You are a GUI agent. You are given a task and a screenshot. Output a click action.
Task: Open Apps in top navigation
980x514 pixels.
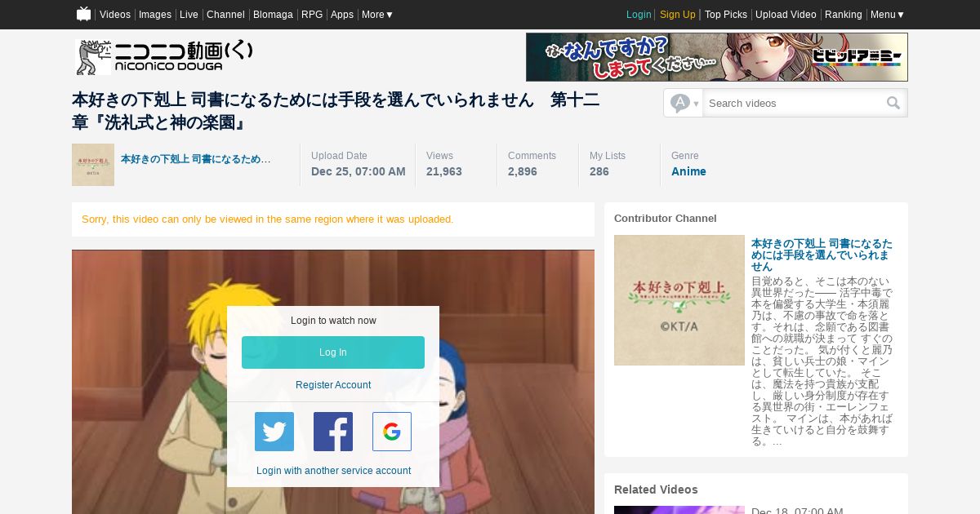pos(342,15)
